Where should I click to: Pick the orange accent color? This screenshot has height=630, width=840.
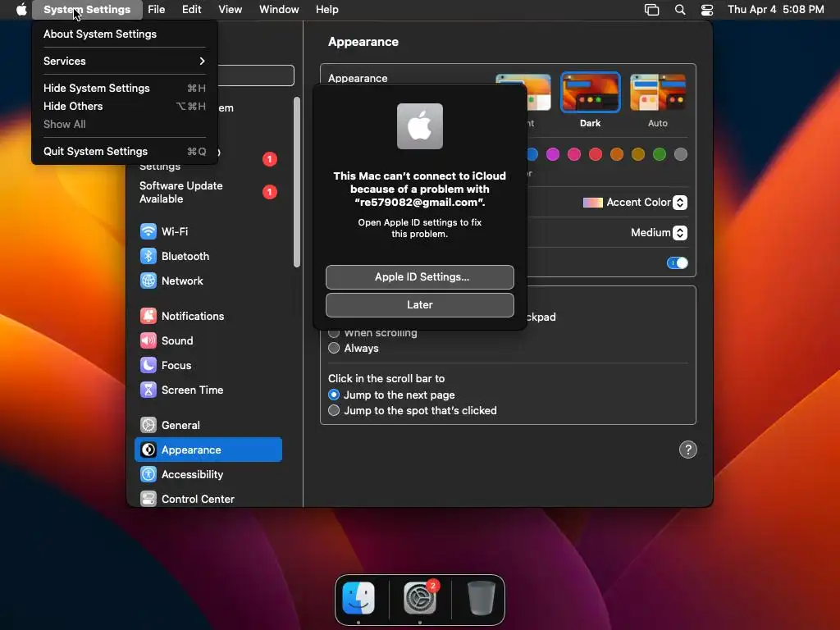pyautogui.click(x=617, y=155)
